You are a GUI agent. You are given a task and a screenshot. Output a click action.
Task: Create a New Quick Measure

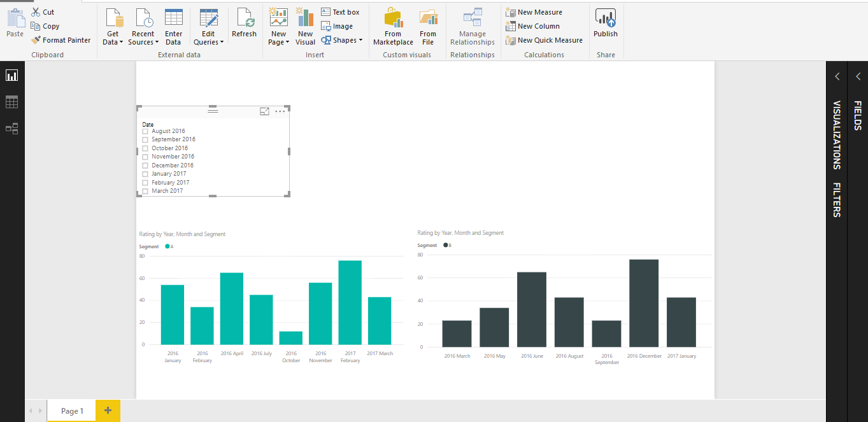click(x=544, y=40)
